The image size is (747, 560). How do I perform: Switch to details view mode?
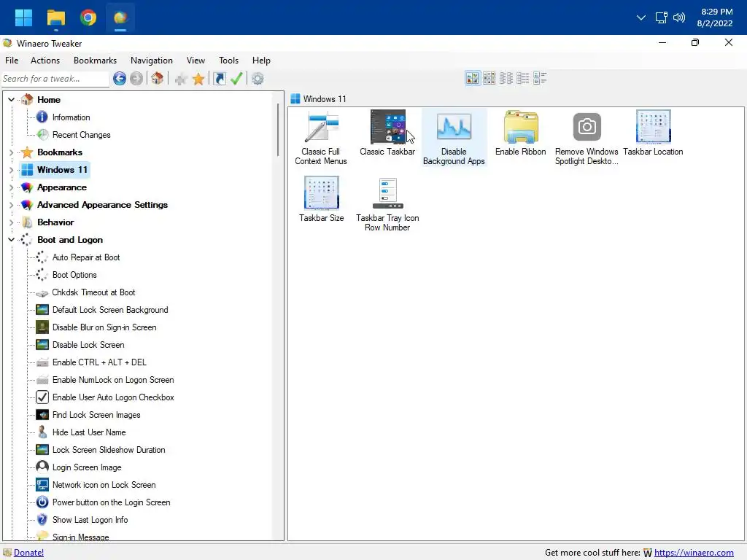pyautogui.click(x=540, y=78)
